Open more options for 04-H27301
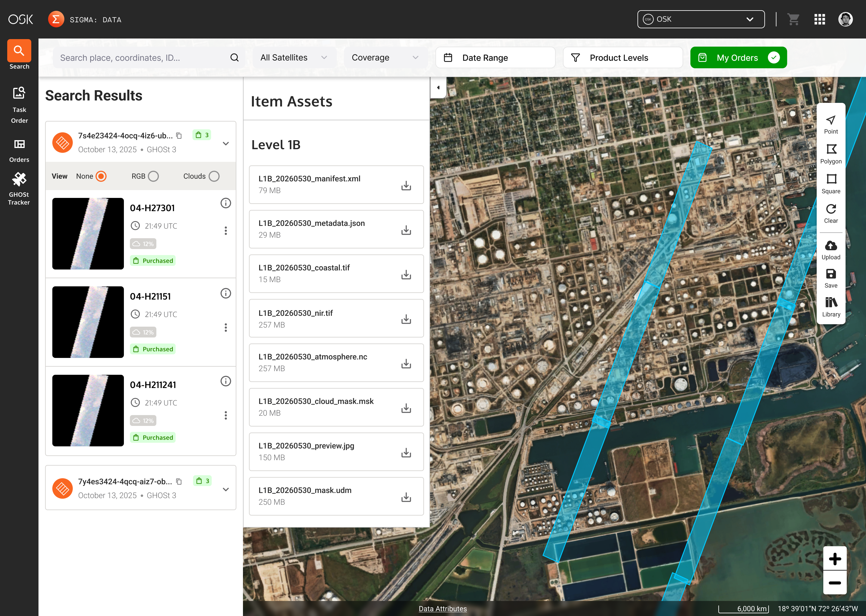 coord(226,231)
